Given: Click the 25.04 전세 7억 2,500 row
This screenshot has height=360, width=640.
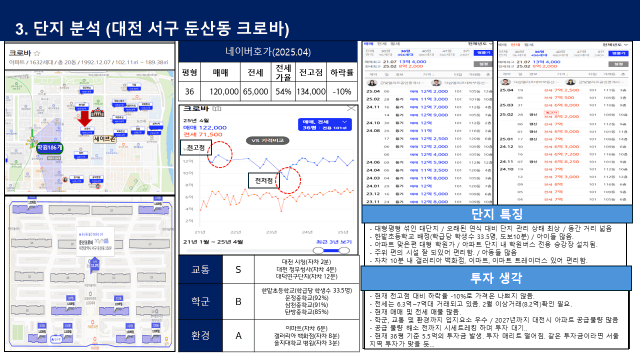Looking at the screenshot, I should click(x=563, y=90).
